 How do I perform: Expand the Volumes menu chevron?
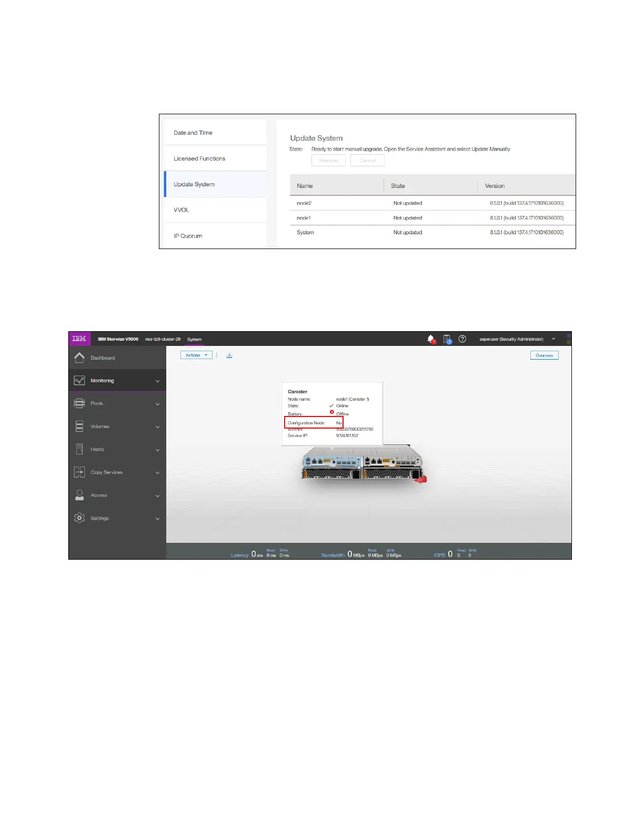pos(157,427)
